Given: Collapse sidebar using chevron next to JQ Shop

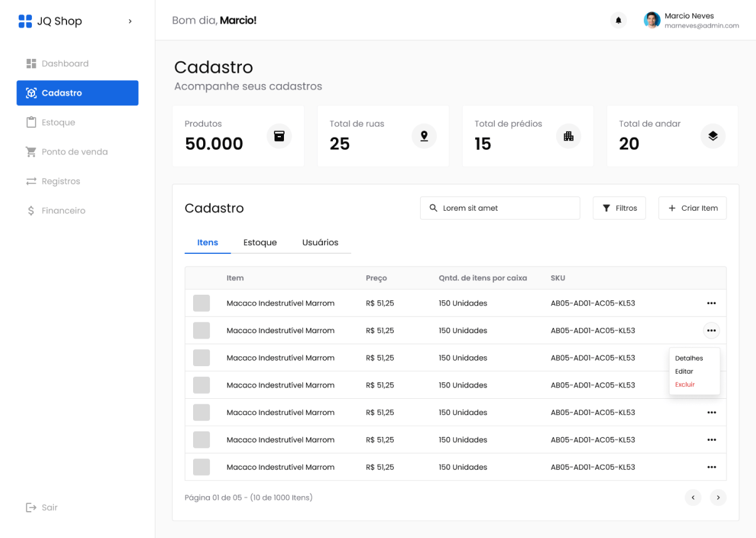Looking at the screenshot, I should point(130,21).
